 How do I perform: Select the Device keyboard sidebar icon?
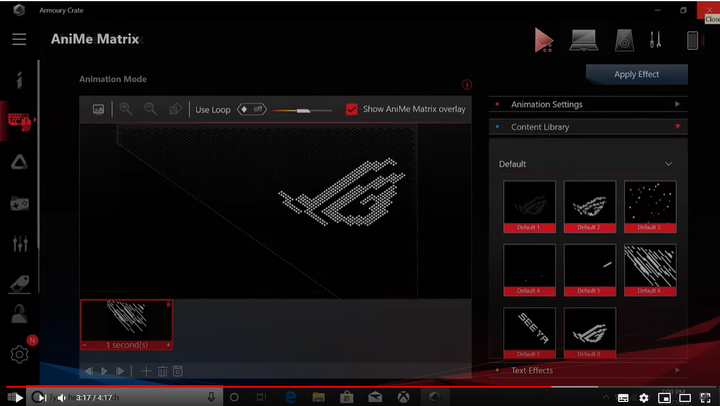point(20,121)
